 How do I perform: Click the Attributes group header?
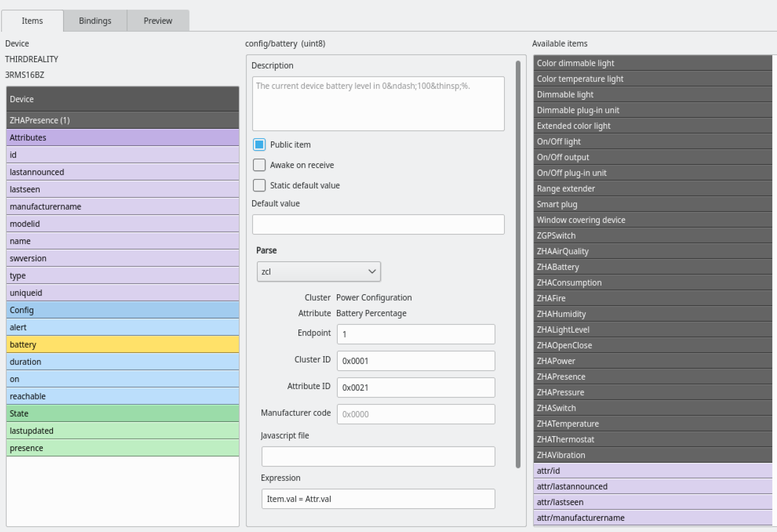tap(122, 138)
